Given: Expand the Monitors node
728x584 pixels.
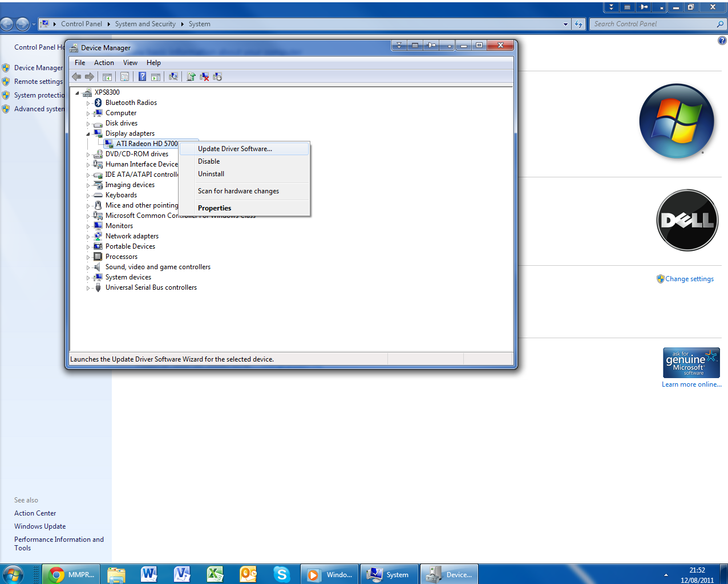Looking at the screenshot, I should pos(88,226).
